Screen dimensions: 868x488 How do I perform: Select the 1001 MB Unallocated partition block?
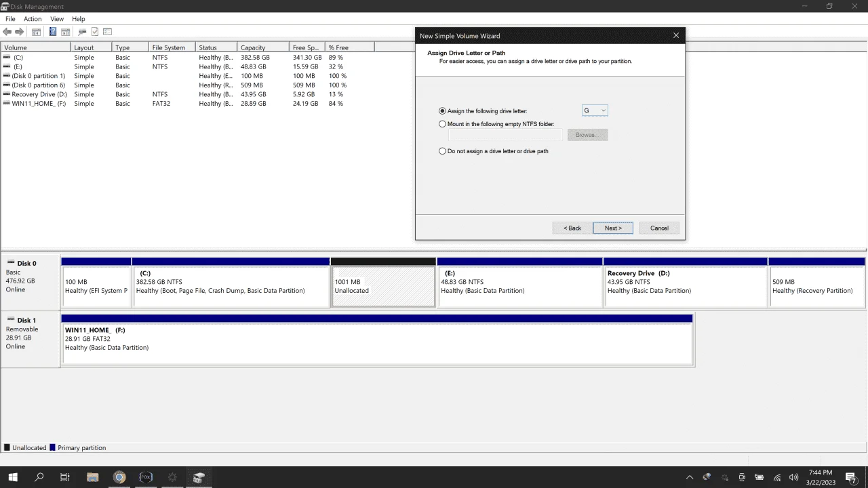(383, 283)
